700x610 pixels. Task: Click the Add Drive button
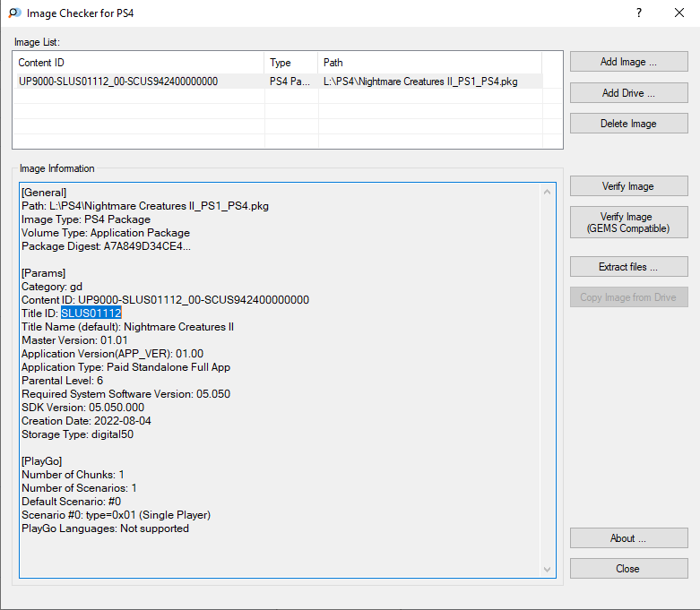628,93
